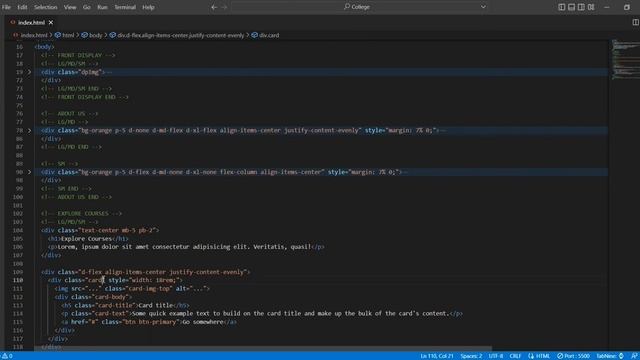Close the index.html tab

click(51, 22)
